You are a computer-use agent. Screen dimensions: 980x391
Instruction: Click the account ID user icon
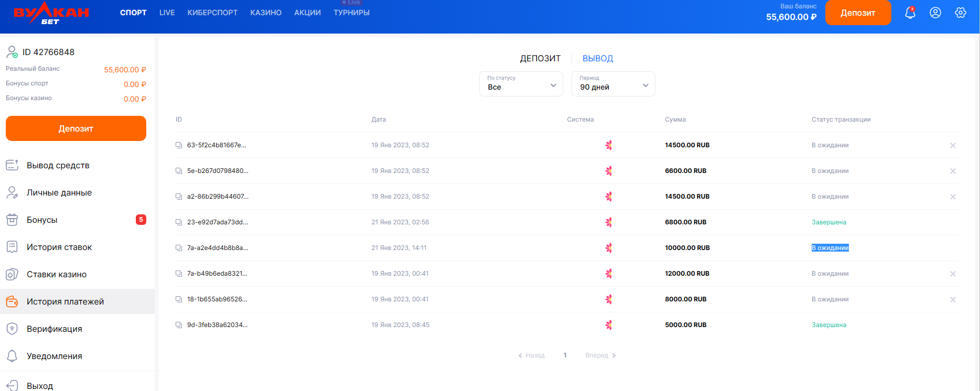click(x=12, y=52)
